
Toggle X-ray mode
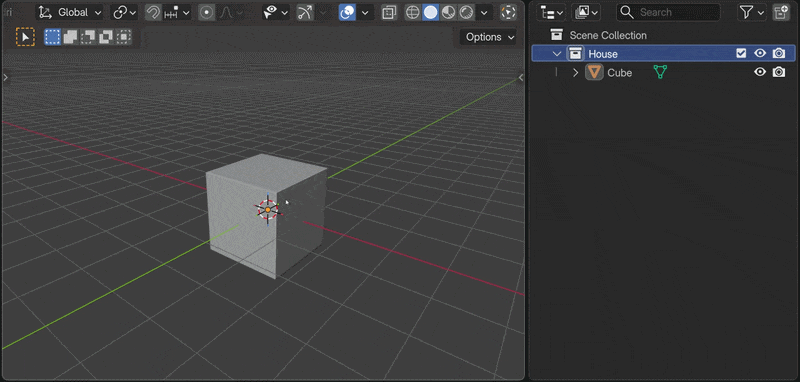click(389, 12)
